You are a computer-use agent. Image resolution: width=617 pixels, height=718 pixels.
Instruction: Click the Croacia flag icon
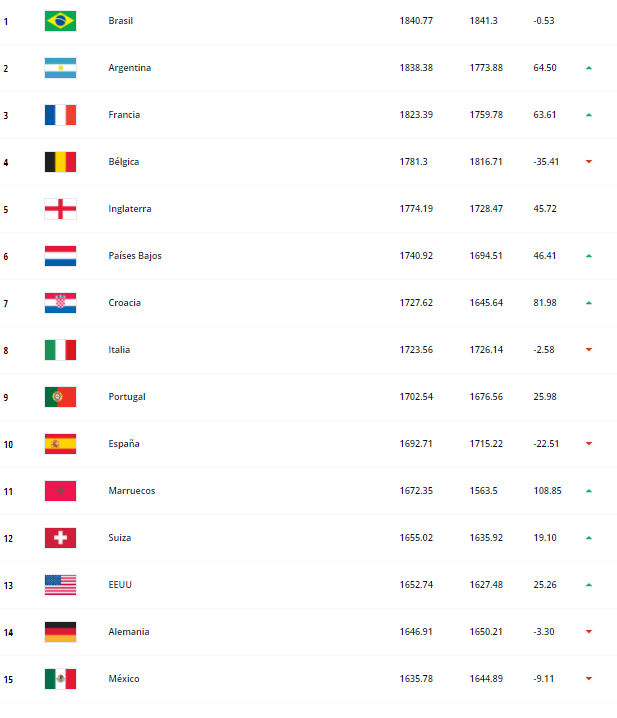[x=60, y=303]
